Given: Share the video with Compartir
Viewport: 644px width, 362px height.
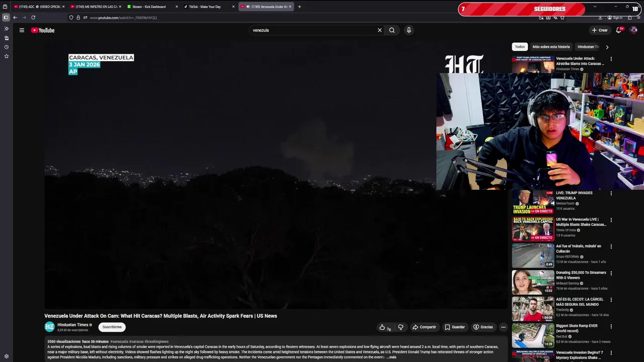Looking at the screenshot, I should coord(424,327).
